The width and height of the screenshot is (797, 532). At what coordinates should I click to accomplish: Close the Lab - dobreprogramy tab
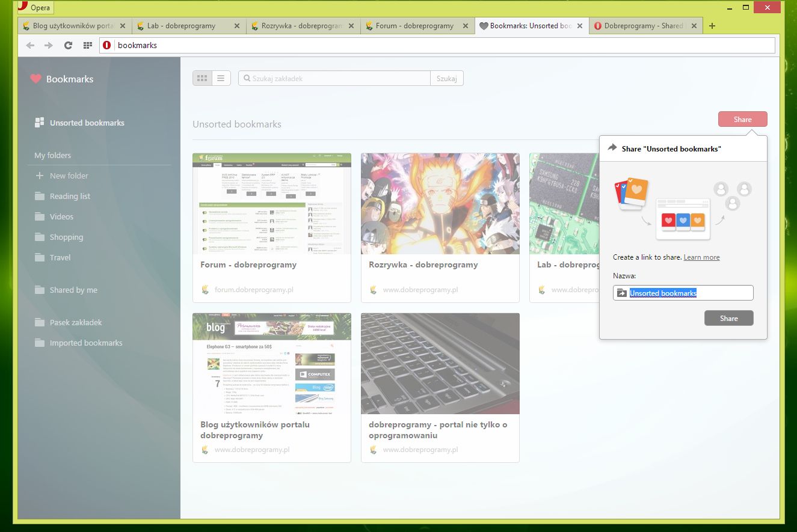coord(237,26)
